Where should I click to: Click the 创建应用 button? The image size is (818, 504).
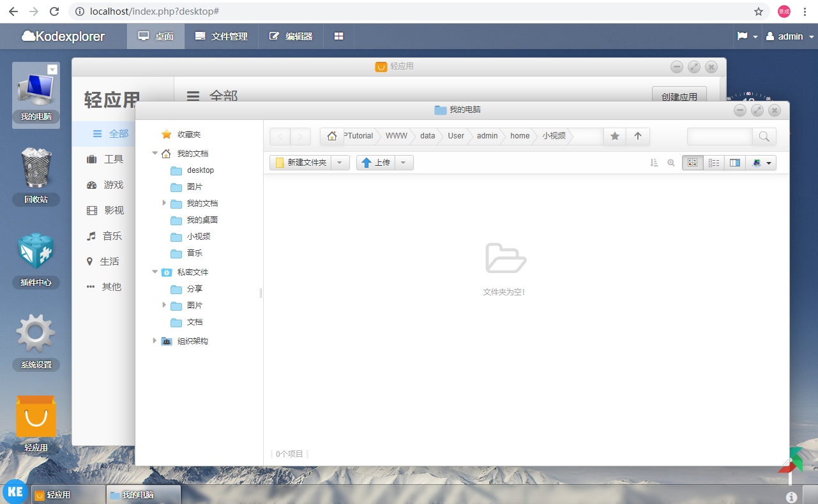[679, 97]
